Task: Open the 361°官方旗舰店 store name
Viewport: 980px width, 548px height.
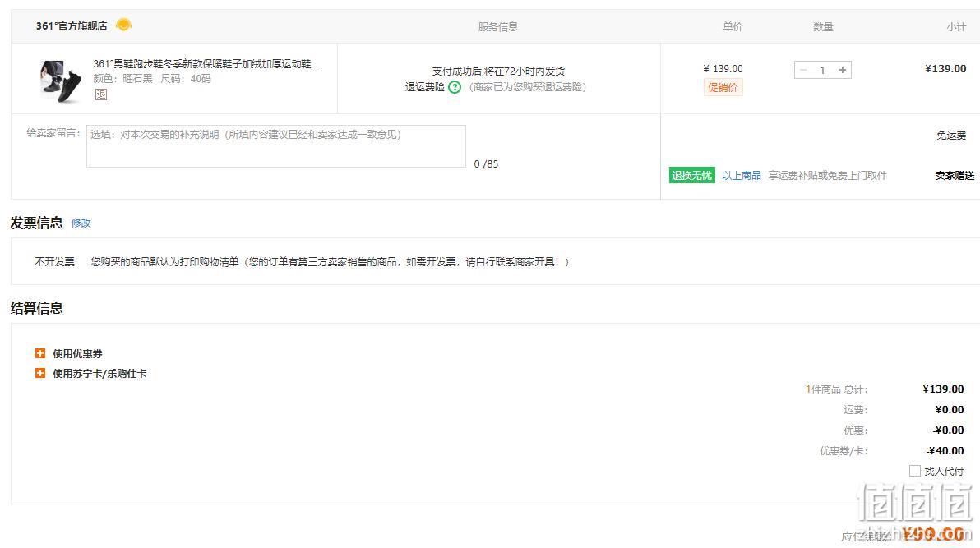Action: tap(72, 25)
